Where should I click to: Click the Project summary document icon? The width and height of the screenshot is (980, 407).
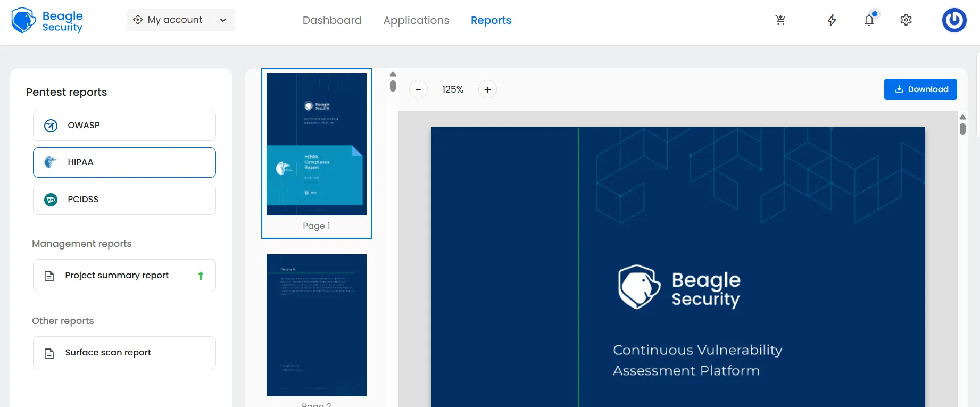49,276
